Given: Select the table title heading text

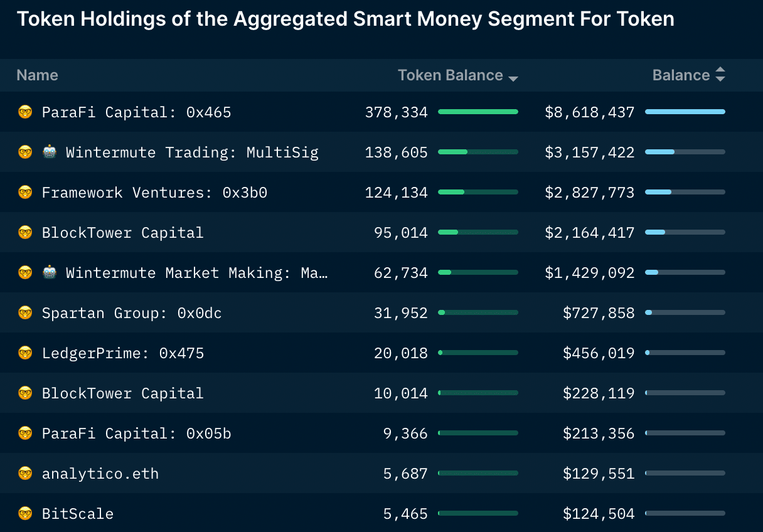Looking at the screenshot, I should point(346,19).
